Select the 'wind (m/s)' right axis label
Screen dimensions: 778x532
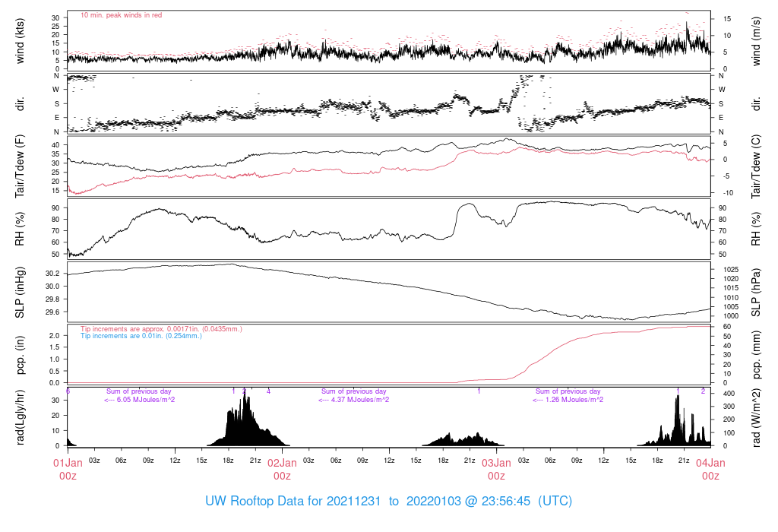[756, 41]
